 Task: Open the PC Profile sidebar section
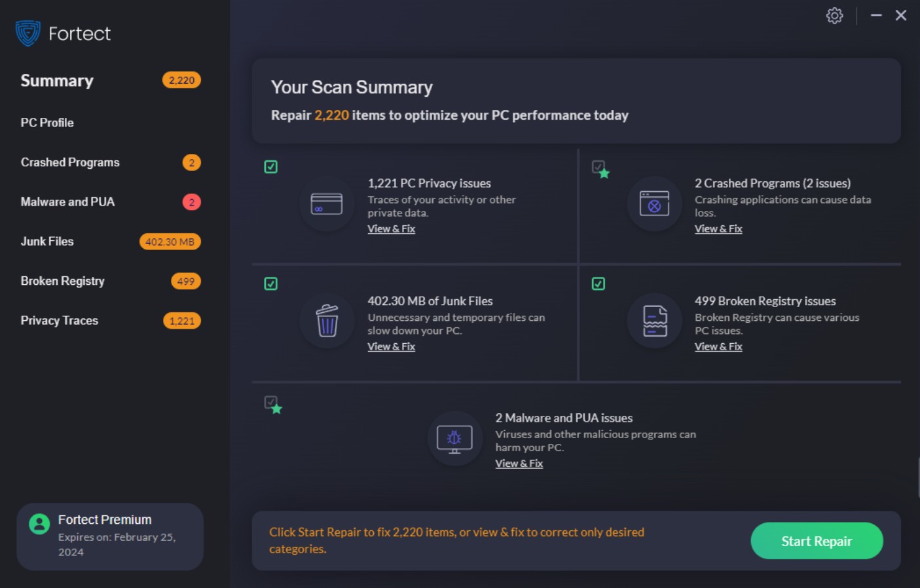pos(47,122)
